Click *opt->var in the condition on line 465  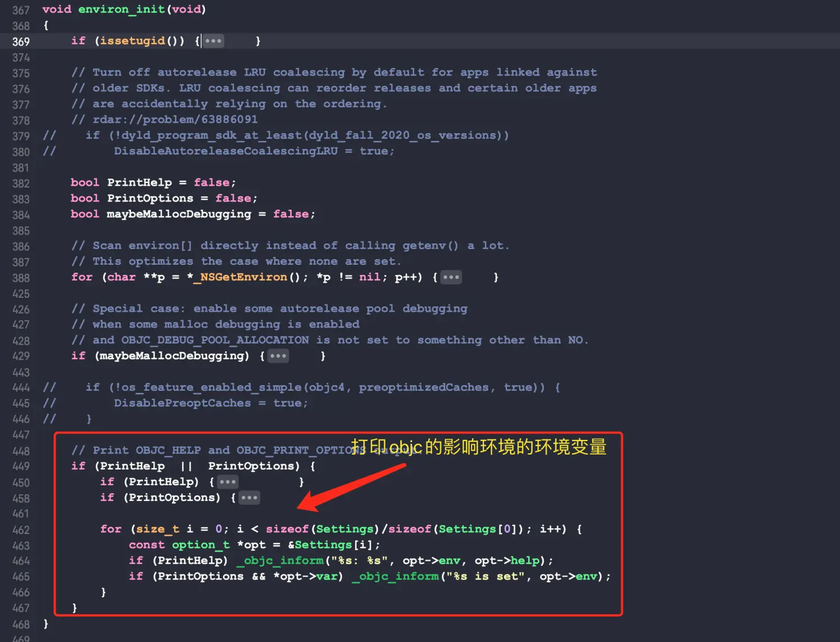tap(305, 576)
